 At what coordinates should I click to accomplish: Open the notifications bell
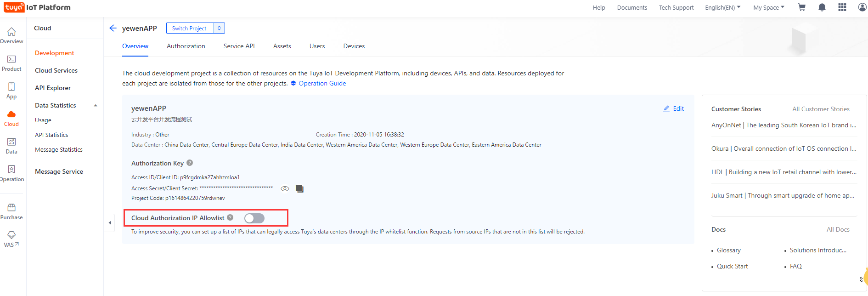pyautogui.click(x=822, y=7)
